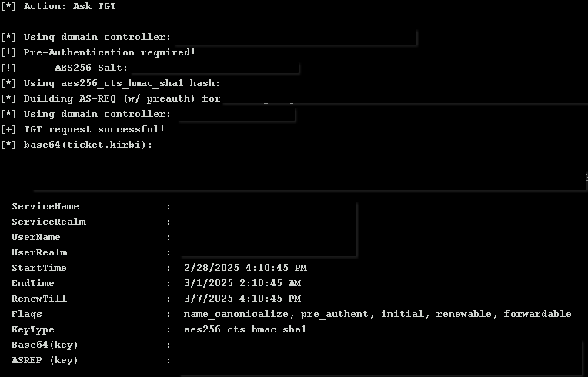The image size is (588, 377).
Task: Click the RenewTill value 3/7/2025 4:10:45 PM
Action: pyautogui.click(x=242, y=299)
